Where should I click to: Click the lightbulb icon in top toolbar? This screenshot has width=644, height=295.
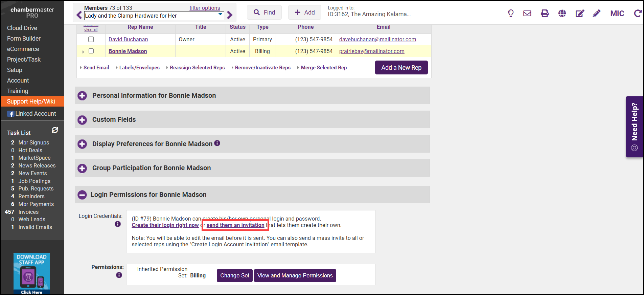point(511,14)
